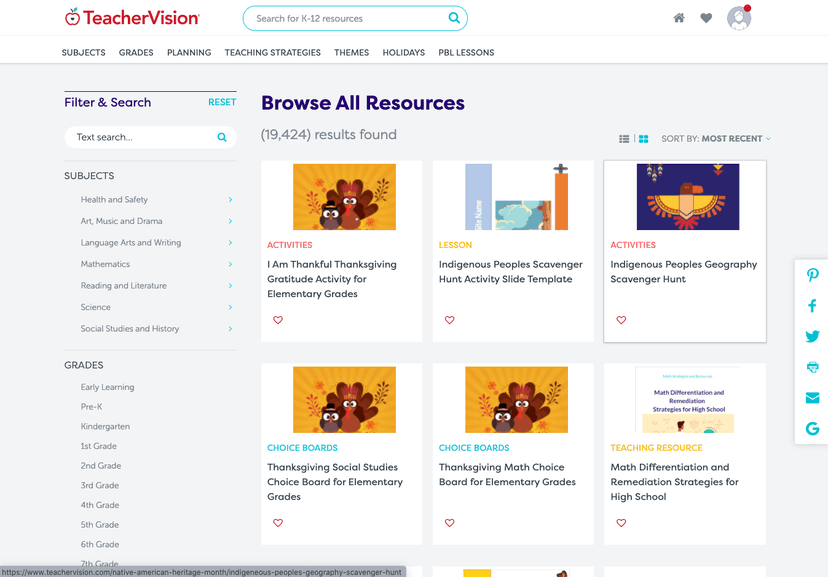Open the Google share icon
Image resolution: width=828 pixels, height=577 pixels.
click(x=812, y=428)
